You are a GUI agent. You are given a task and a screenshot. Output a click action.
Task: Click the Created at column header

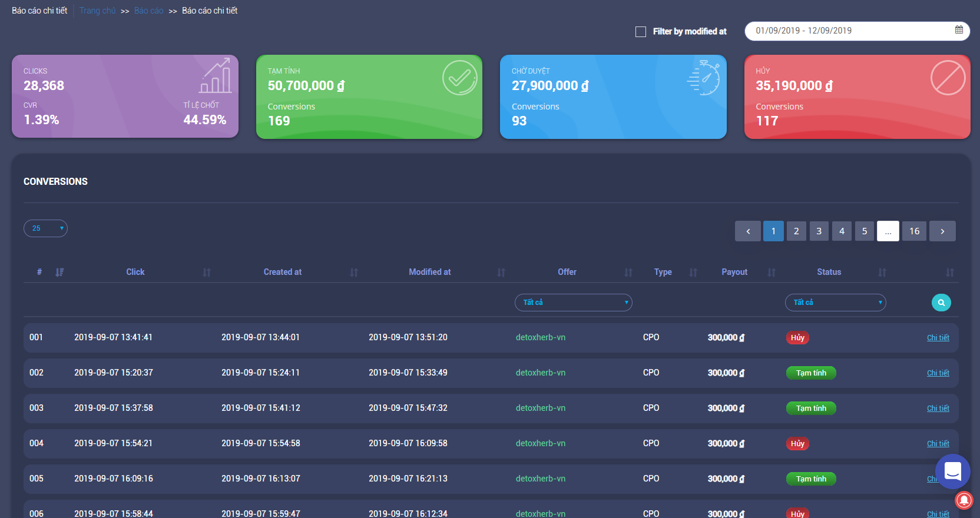pyautogui.click(x=283, y=272)
